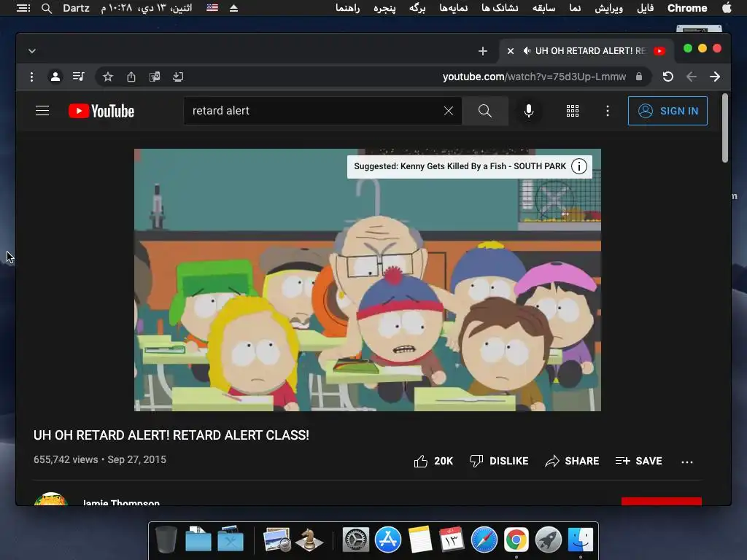This screenshot has height=560, width=747.
Task: Open Spotlight search in the menu bar
Action: click(46, 8)
